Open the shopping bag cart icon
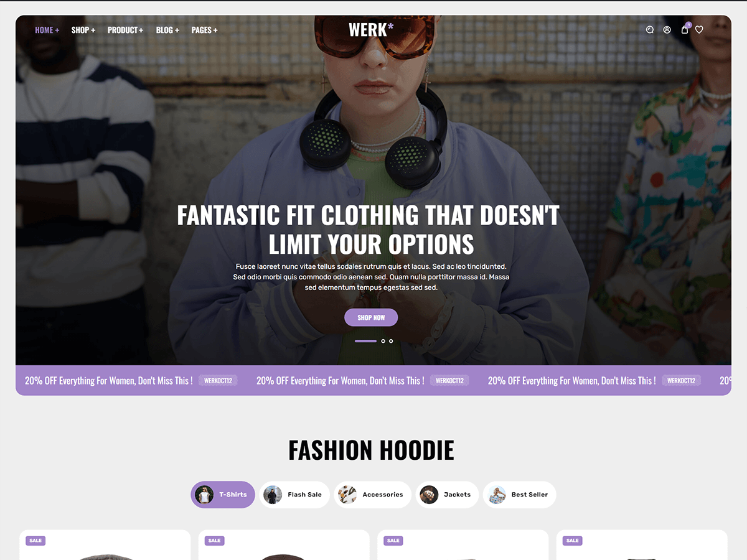 (685, 29)
